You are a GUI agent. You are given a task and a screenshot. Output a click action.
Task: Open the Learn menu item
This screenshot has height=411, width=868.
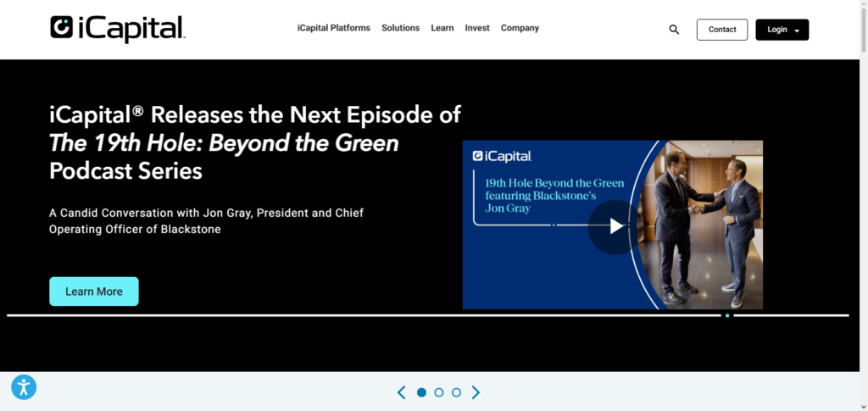(x=442, y=28)
